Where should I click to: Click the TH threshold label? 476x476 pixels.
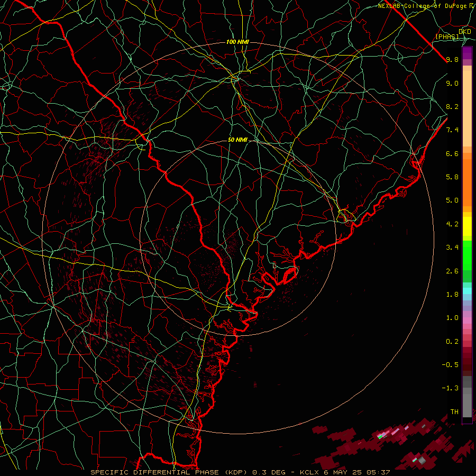point(454,412)
